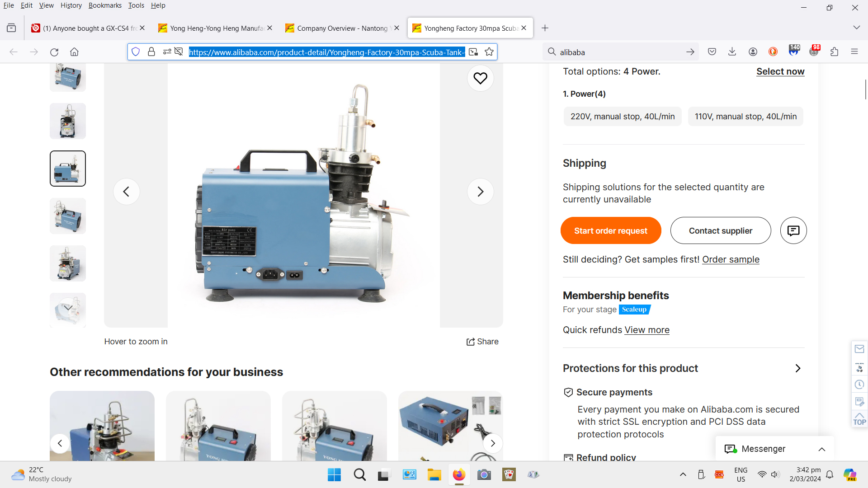Open the Windows Start menu
868x488 pixels.
pyautogui.click(x=334, y=475)
